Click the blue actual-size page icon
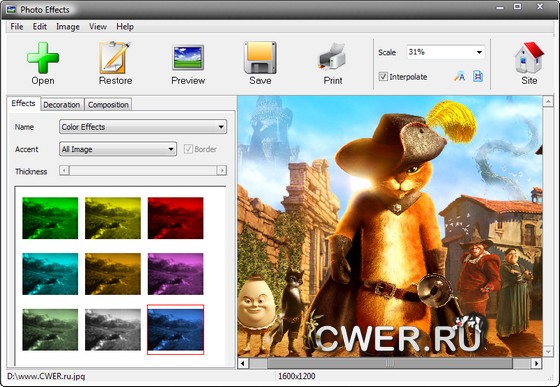 point(478,76)
